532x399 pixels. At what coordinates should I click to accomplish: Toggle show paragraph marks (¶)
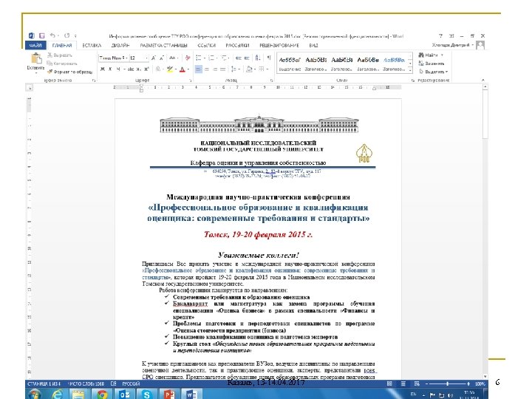click(x=269, y=58)
